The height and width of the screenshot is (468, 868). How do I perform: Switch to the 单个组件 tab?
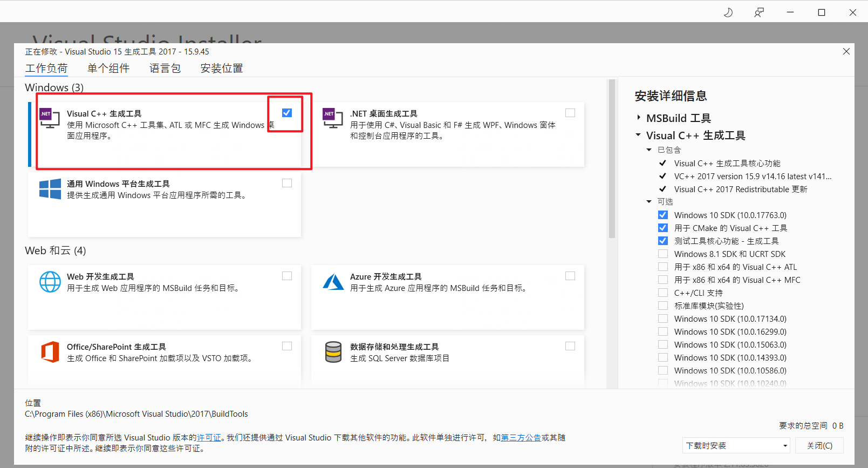click(x=108, y=69)
